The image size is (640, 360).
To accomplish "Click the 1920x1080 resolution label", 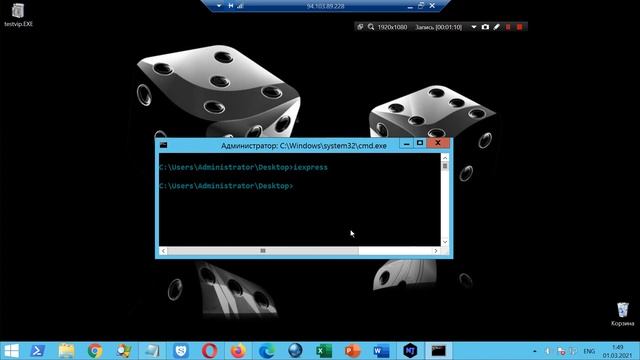I will tap(392, 27).
